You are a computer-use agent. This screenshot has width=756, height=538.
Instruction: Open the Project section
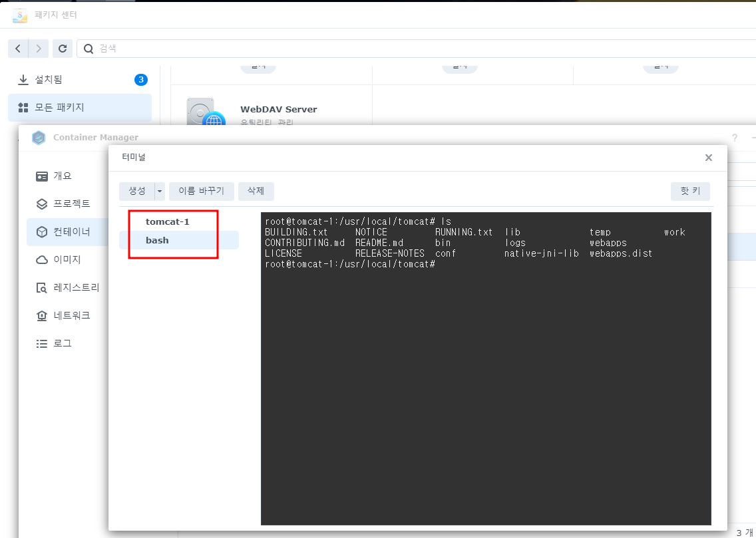[x=67, y=203]
